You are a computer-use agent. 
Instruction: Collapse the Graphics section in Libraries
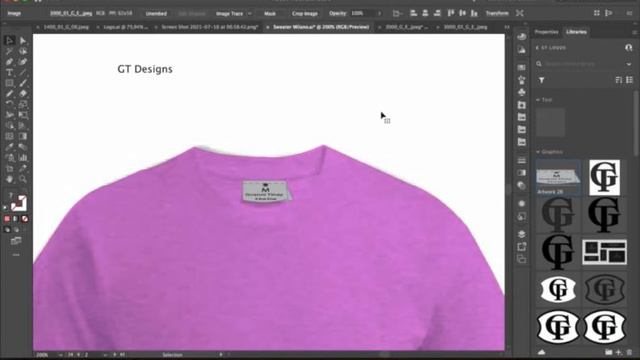[x=538, y=152]
